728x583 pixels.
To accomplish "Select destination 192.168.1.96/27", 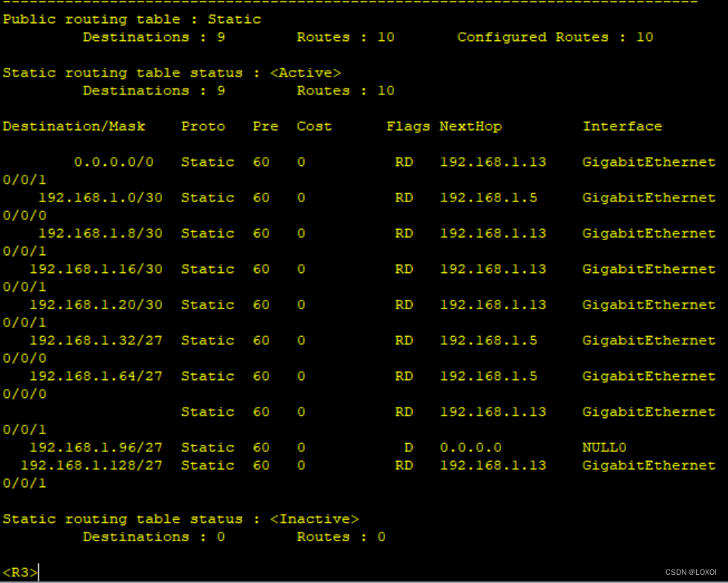I will coord(96,448).
